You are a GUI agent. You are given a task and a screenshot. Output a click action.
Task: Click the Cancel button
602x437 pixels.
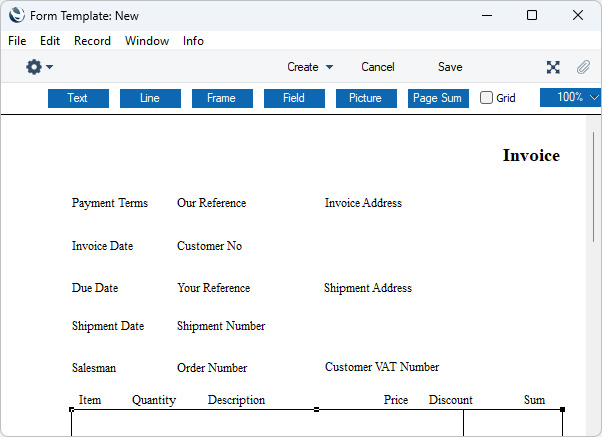tap(378, 67)
